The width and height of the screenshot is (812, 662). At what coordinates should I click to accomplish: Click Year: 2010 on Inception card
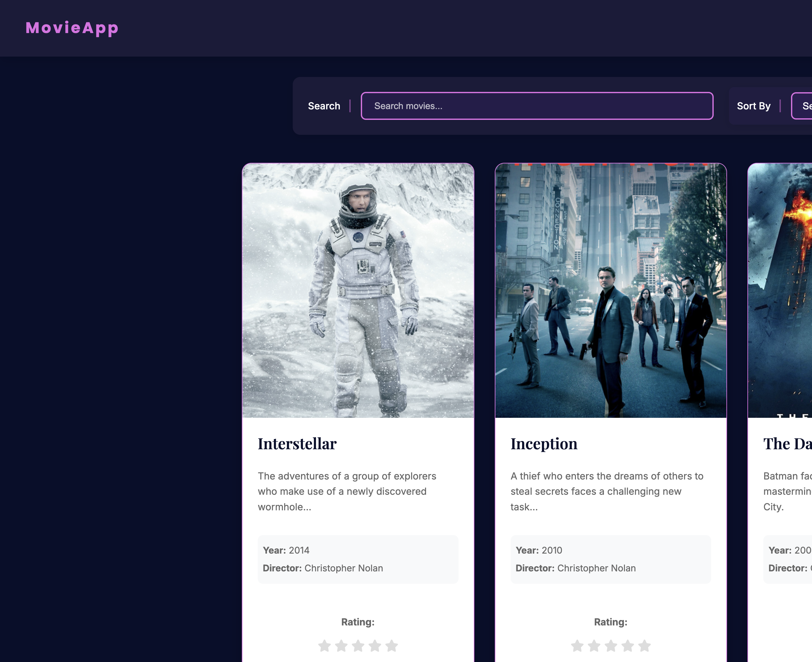coord(539,550)
